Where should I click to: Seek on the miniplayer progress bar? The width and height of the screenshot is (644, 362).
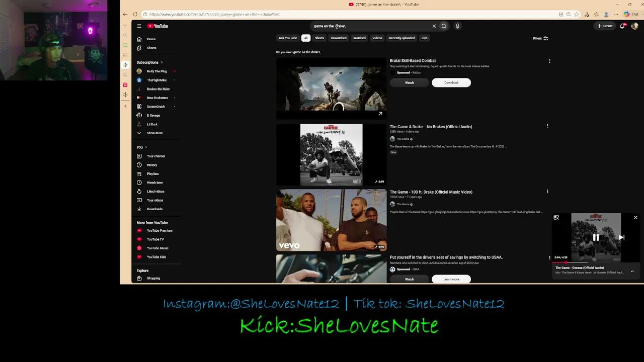[x=596, y=262]
